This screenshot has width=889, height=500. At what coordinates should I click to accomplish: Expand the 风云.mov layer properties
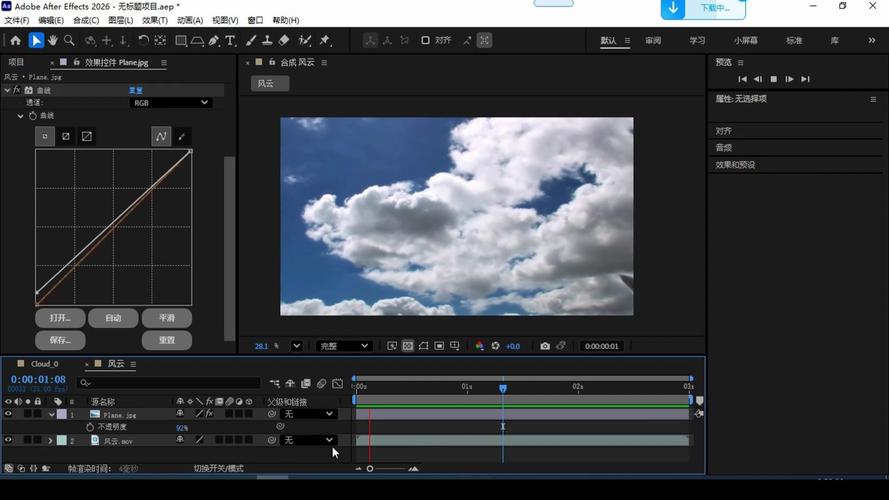pyautogui.click(x=50, y=440)
